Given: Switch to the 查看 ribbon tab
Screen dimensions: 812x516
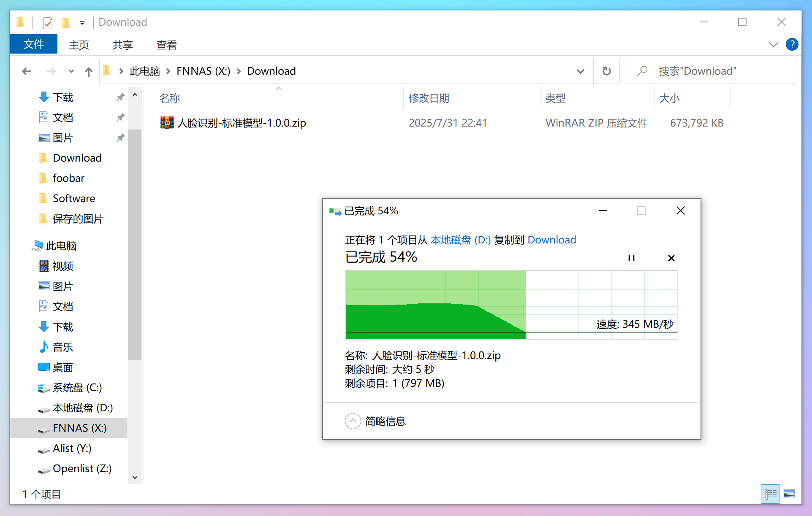Looking at the screenshot, I should [x=166, y=44].
